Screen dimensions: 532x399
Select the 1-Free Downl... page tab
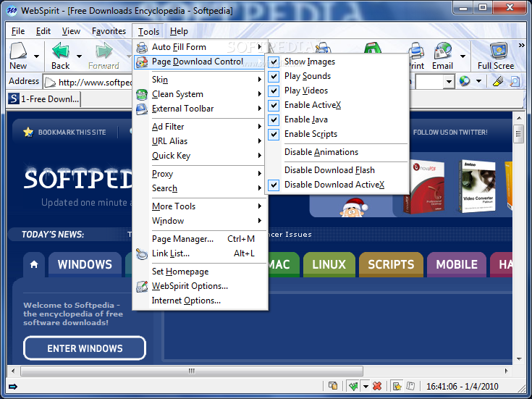[43, 99]
